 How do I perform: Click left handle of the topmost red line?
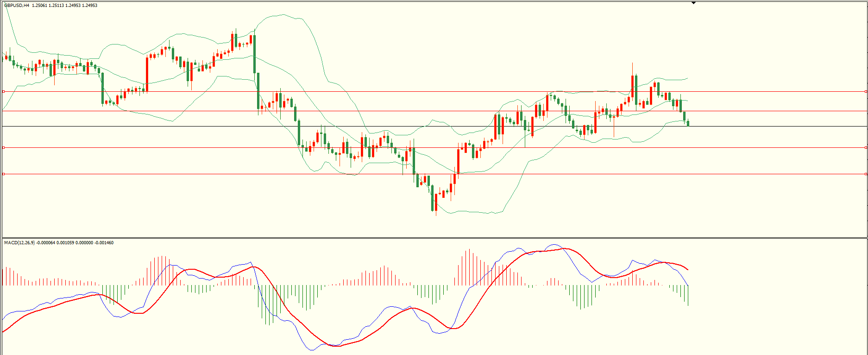click(4, 92)
